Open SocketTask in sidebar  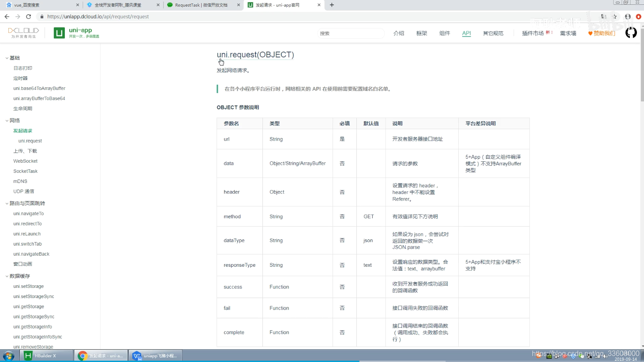coord(25,171)
